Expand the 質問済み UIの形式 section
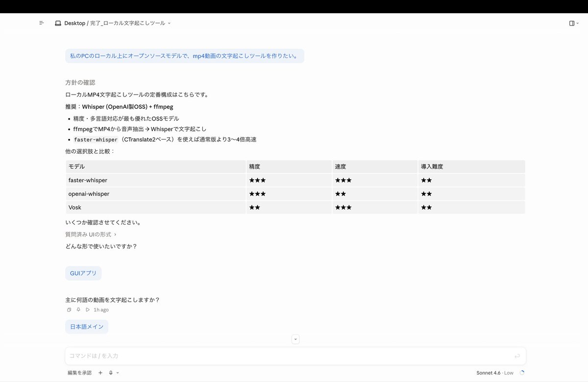The width and height of the screenshot is (588, 382). [91, 235]
